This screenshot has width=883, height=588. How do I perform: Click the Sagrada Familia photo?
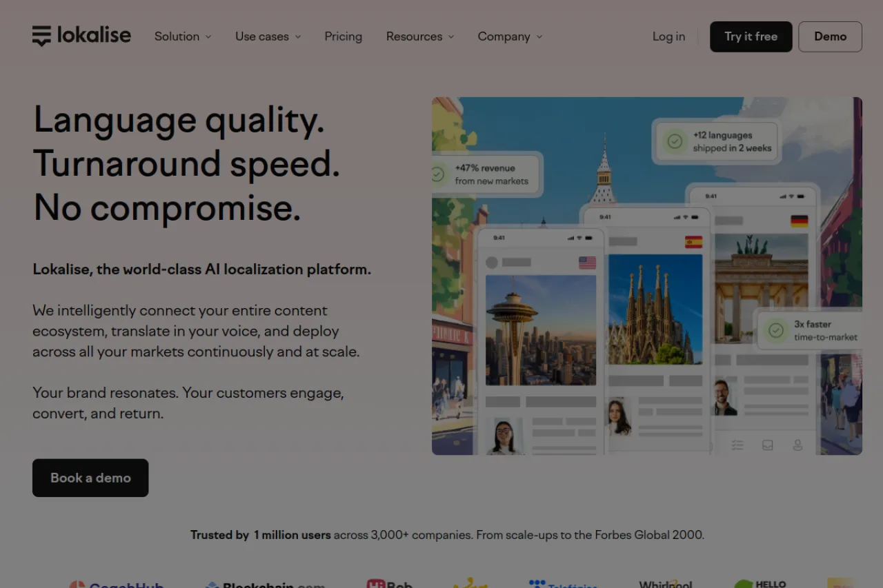[655, 310]
